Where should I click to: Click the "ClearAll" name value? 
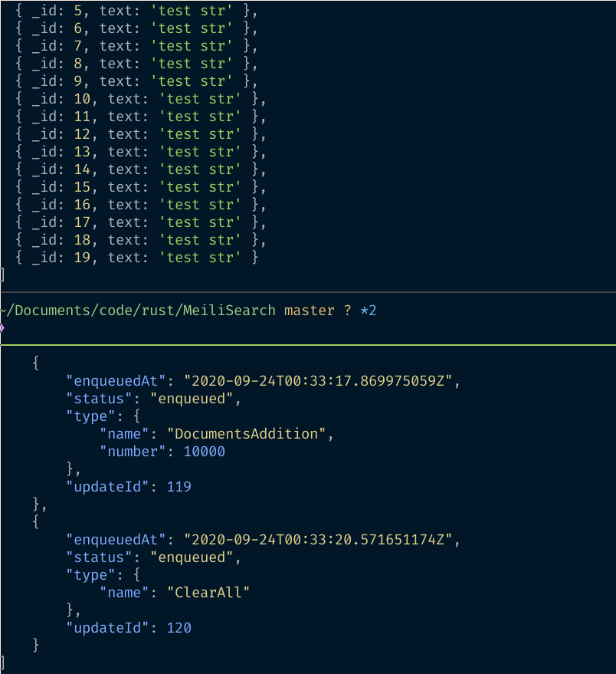coord(208,592)
